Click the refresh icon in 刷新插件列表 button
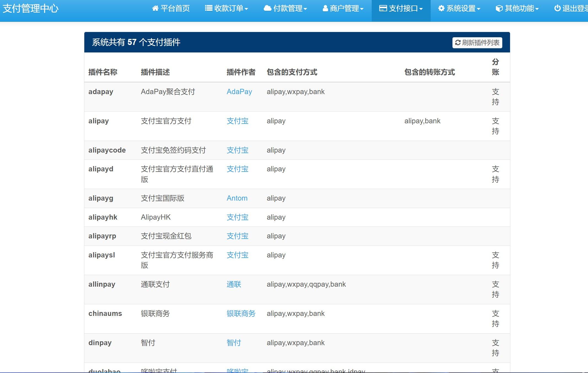The width and height of the screenshot is (588, 373). (x=458, y=43)
